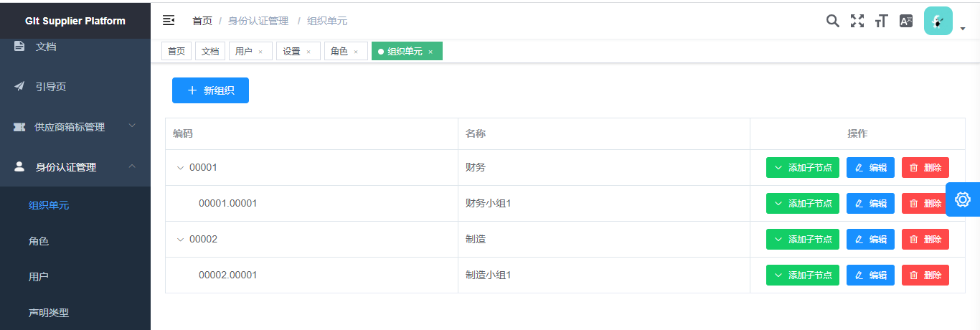Click the 新组织 button
980x330 pixels.
[x=210, y=90]
